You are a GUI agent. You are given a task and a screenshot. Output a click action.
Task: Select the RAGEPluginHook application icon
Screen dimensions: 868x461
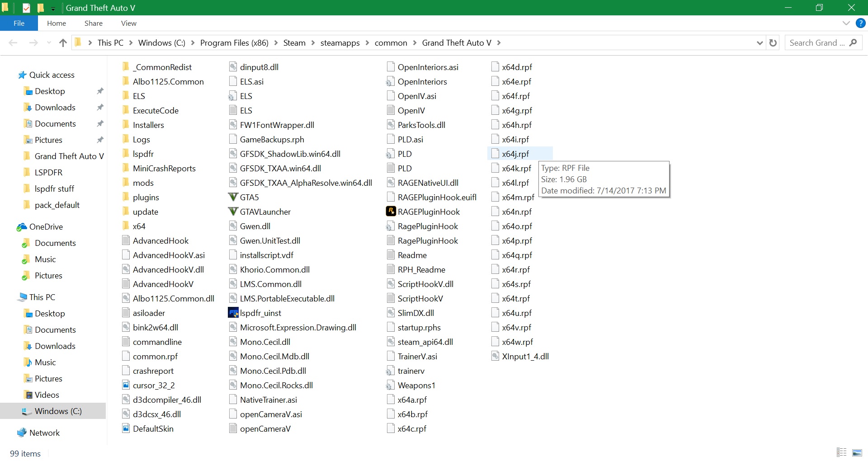(391, 212)
